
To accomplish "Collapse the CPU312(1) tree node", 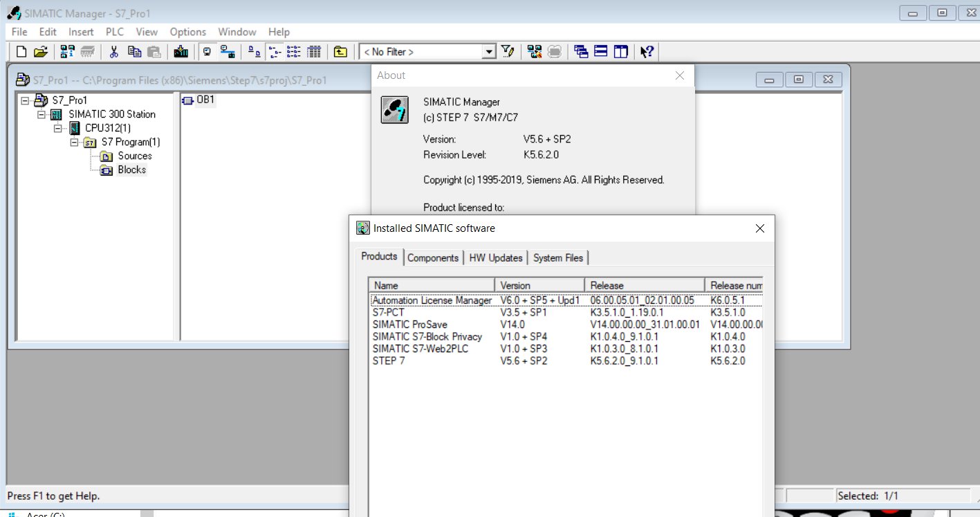I will (x=58, y=128).
